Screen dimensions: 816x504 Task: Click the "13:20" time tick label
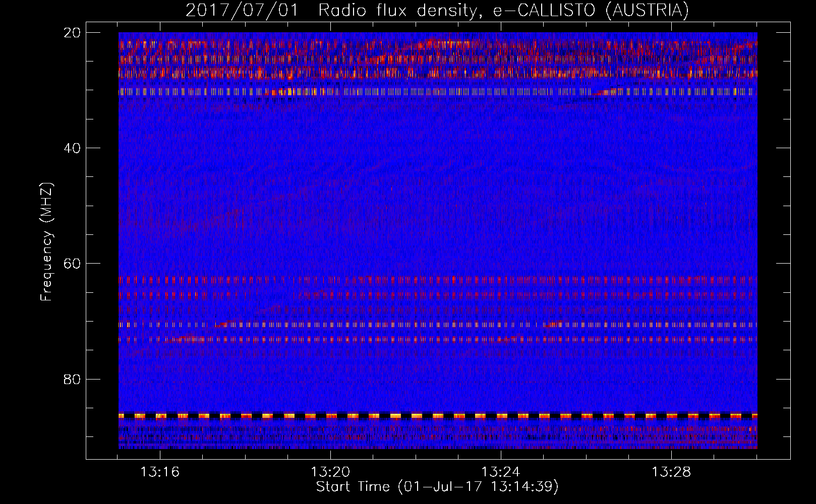click(x=330, y=472)
